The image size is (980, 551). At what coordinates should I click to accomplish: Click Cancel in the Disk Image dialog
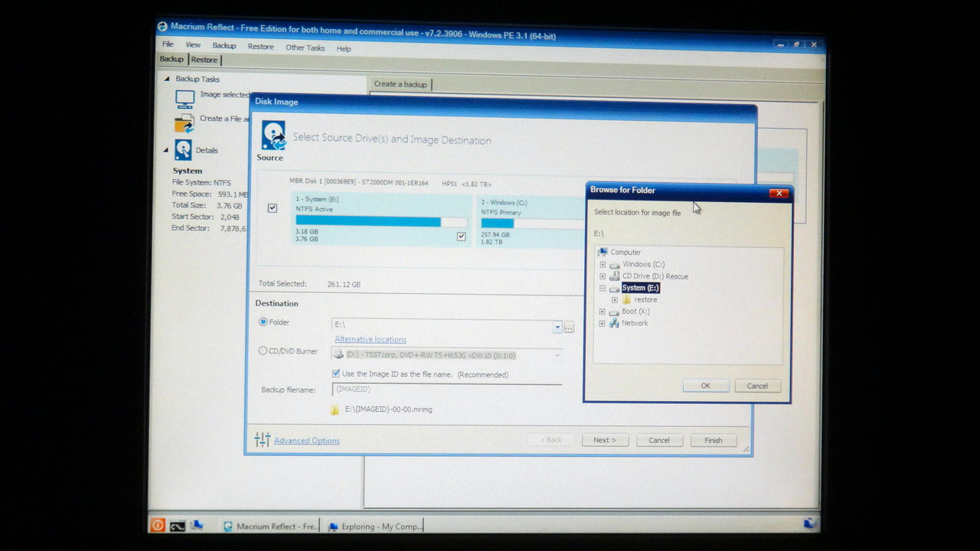tap(659, 440)
